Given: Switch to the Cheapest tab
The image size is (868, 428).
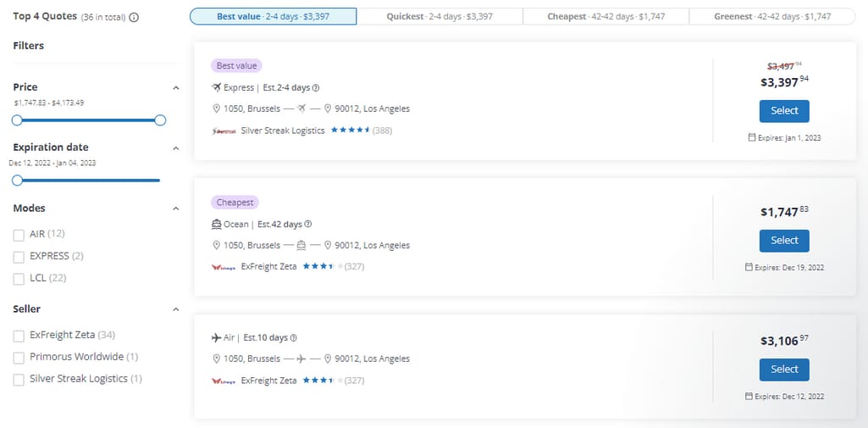Looking at the screenshot, I should click(606, 17).
